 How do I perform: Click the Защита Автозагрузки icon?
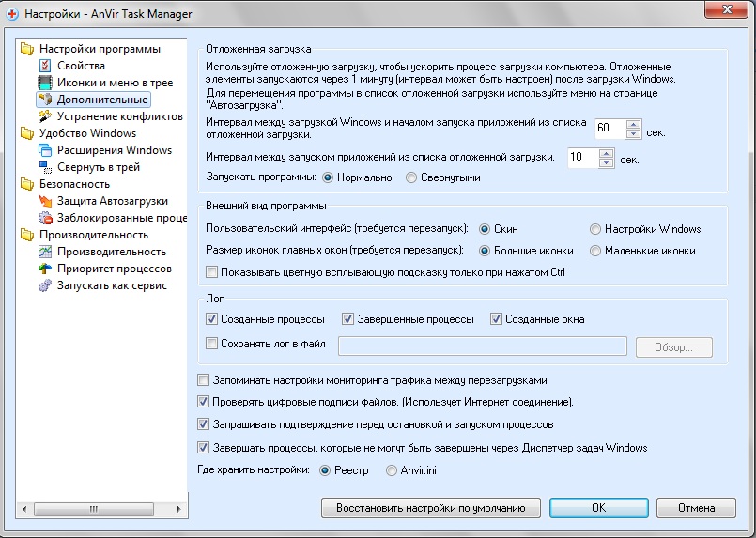[45, 201]
